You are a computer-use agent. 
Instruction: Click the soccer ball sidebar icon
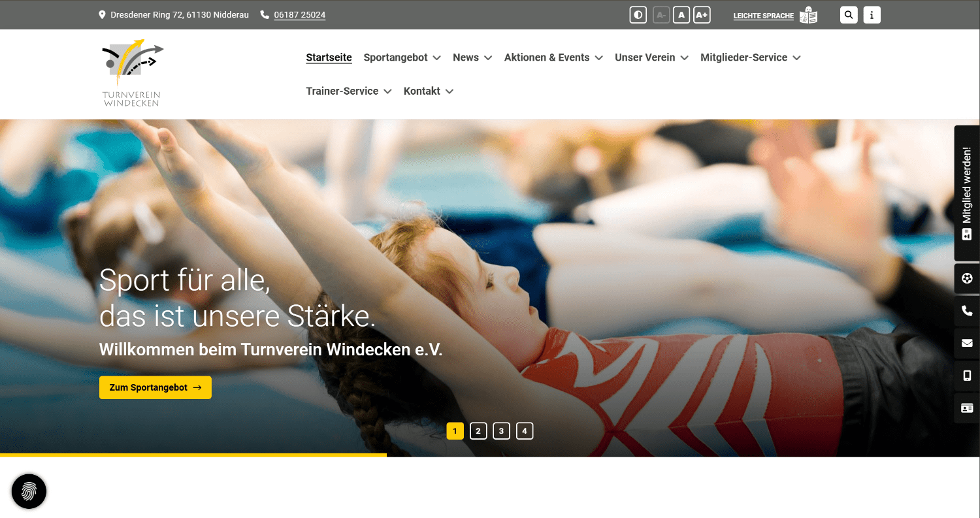[x=967, y=278]
